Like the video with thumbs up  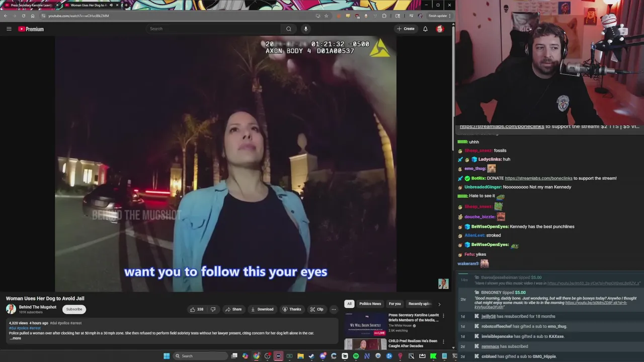pos(197,309)
